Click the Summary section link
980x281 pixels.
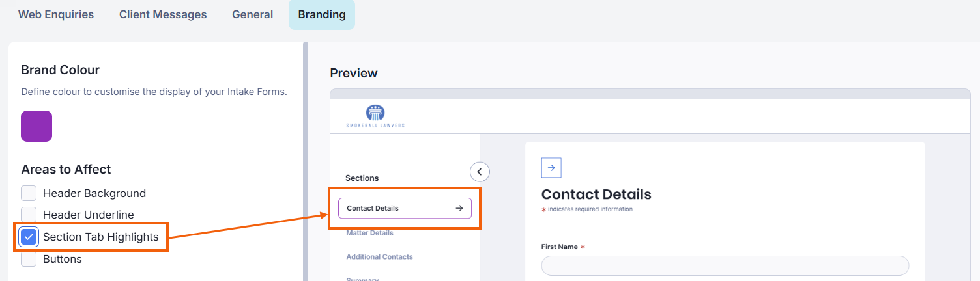click(362, 278)
